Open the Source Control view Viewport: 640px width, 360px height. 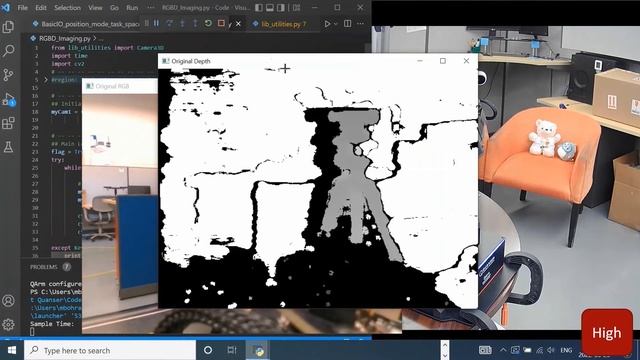[x=8, y=75]
